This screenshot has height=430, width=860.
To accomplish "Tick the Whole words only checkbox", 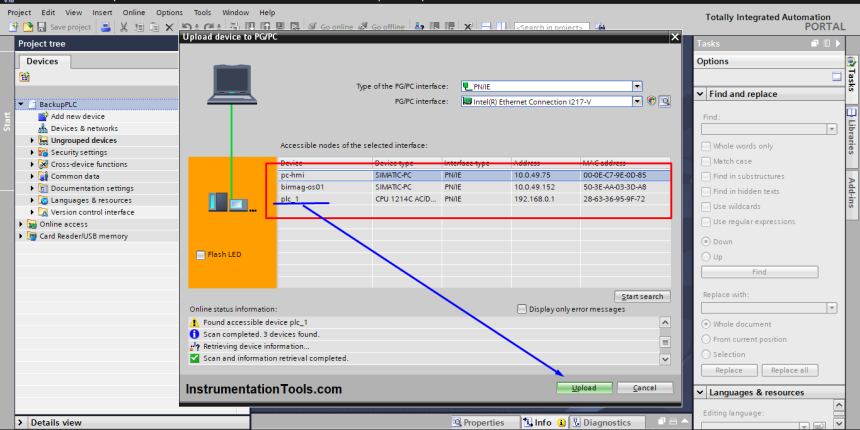I will [706, 146].
